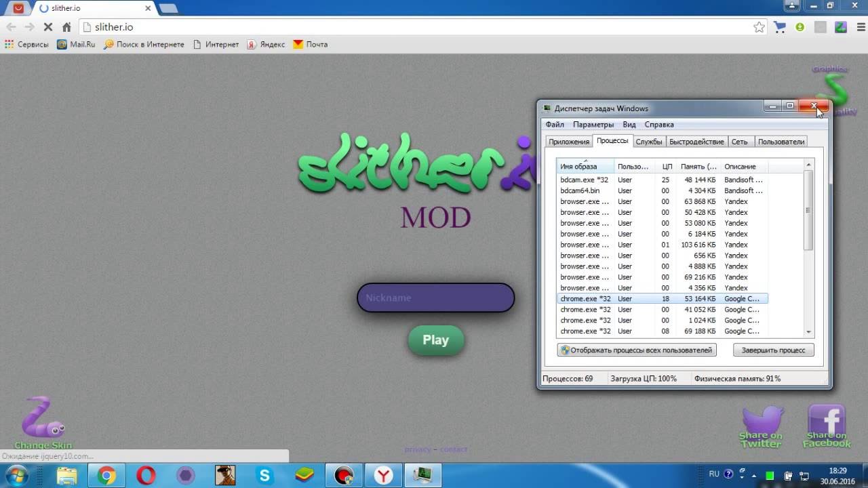The height and width of the screenshot is (488, 868).
Task: Click the Завершить процесс button
Action: (x=773, y=350)
